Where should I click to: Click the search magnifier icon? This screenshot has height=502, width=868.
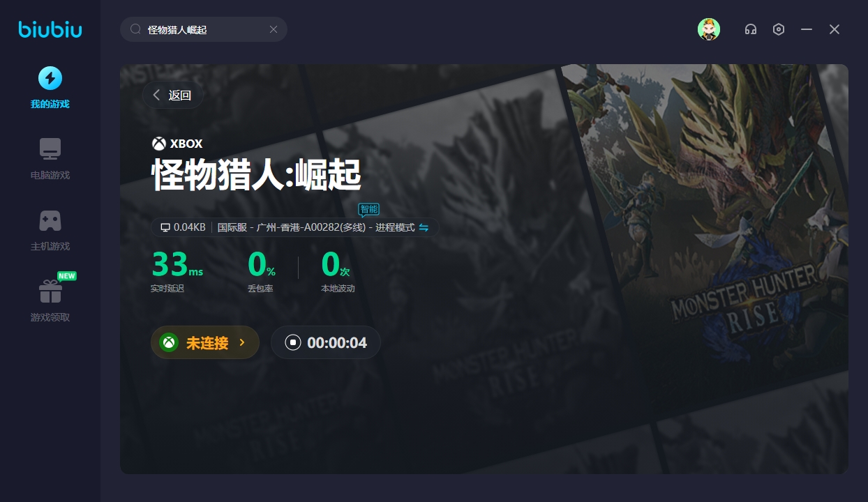pos(136,29)
